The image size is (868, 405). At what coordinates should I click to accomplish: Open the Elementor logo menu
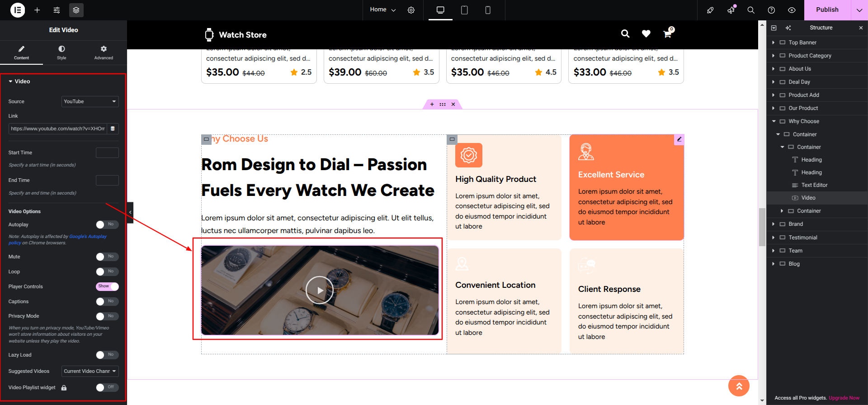coord(18,10)
